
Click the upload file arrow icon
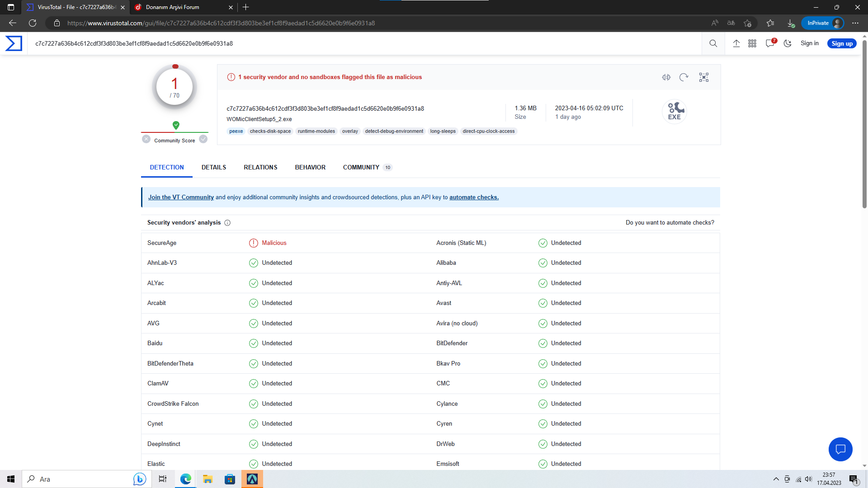[x=736, y=43]
